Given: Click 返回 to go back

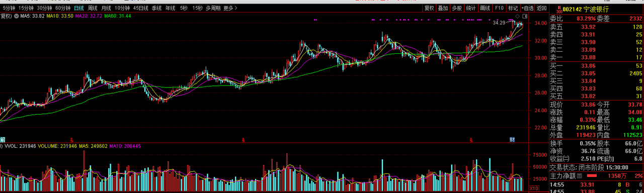Looking at the screenshot, I should [x=541, y=8].
